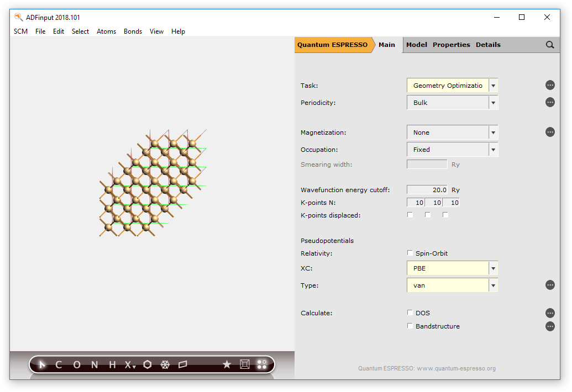This screenshot has width=572, height=392.
Task: Open the panel search magnifier
Action: (x=550, y=45)
